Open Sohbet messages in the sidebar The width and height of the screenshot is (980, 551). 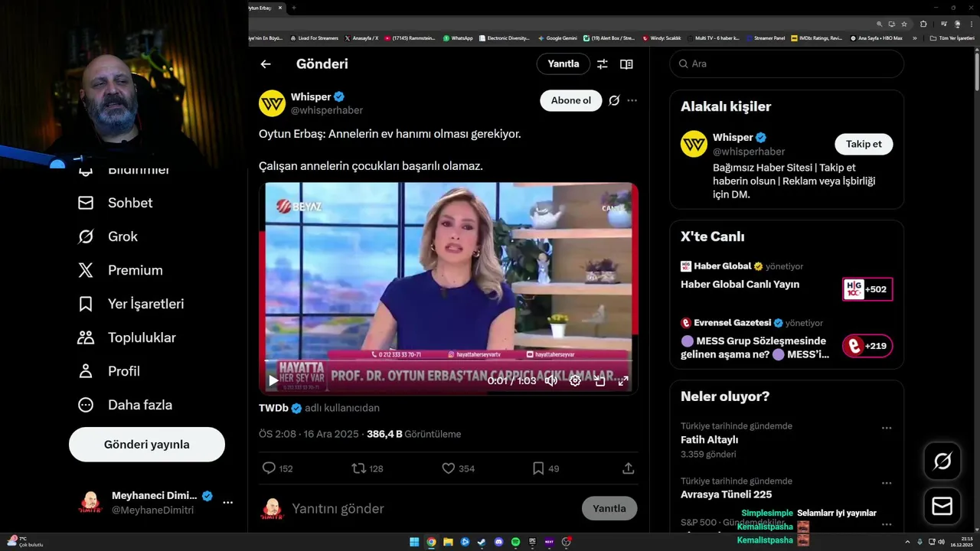point(115,203)
